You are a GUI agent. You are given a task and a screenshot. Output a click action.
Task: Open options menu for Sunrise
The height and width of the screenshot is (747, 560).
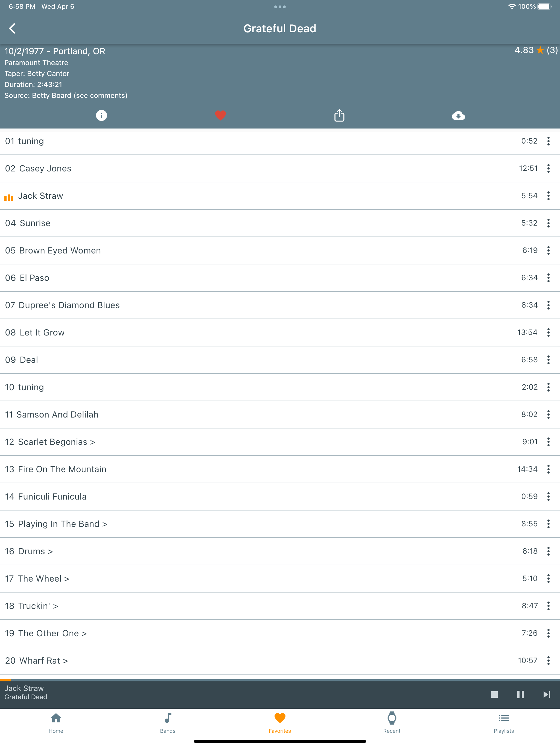(x=549, y=223)
